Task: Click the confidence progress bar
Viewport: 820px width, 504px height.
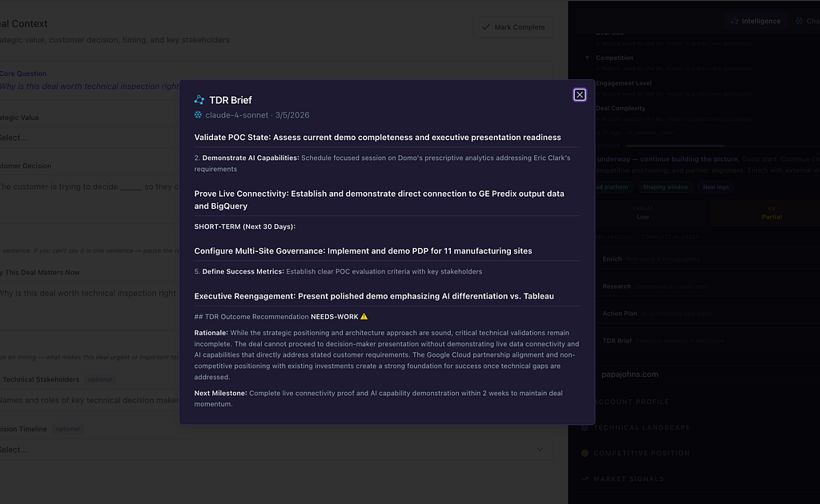Action: coord(674,146)
